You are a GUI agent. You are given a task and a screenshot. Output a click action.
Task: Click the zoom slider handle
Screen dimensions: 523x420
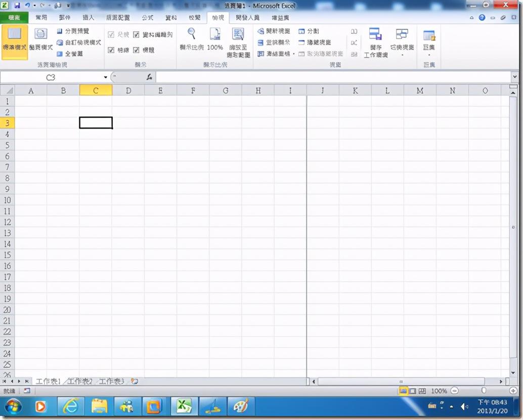point(484,390)
